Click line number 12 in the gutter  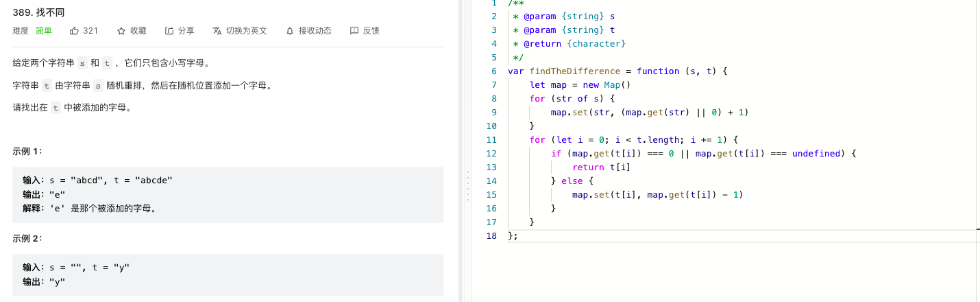(491, 154)
